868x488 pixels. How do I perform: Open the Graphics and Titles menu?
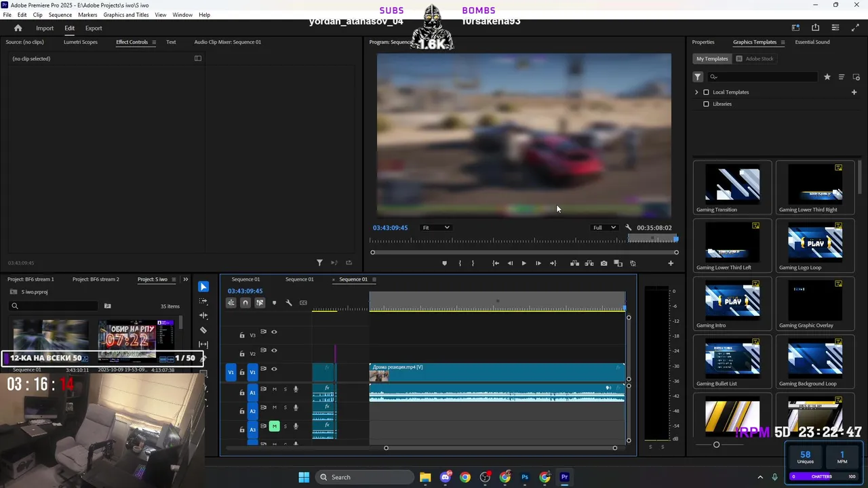[126, 15]
